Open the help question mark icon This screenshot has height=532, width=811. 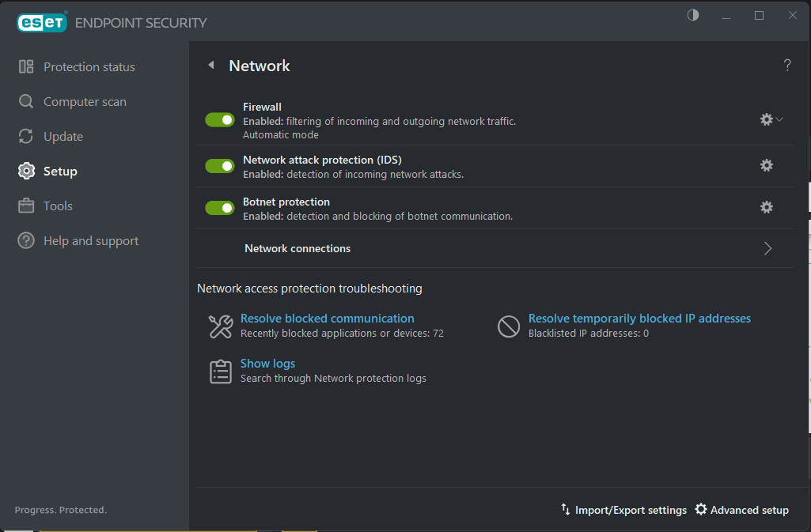point(787,65)
